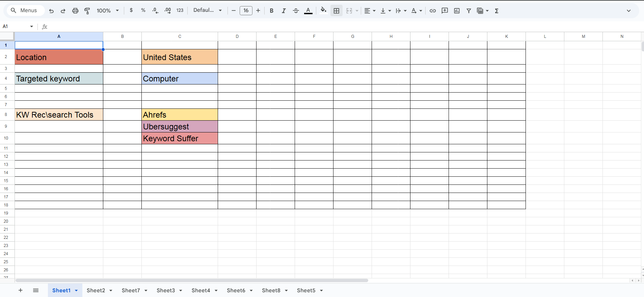Open the Functions sigma menu

point(497,11)
